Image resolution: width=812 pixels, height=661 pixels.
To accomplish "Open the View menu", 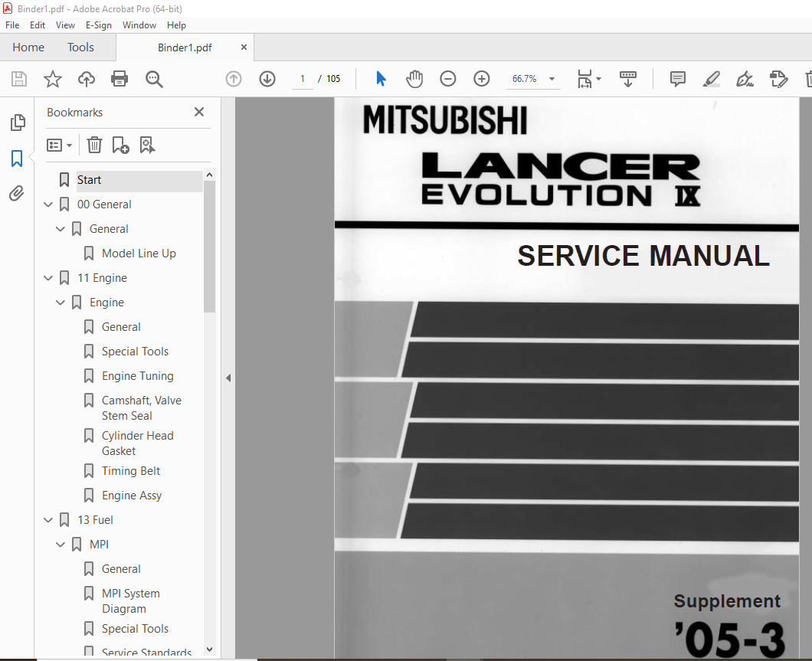I will coord(65,25).
